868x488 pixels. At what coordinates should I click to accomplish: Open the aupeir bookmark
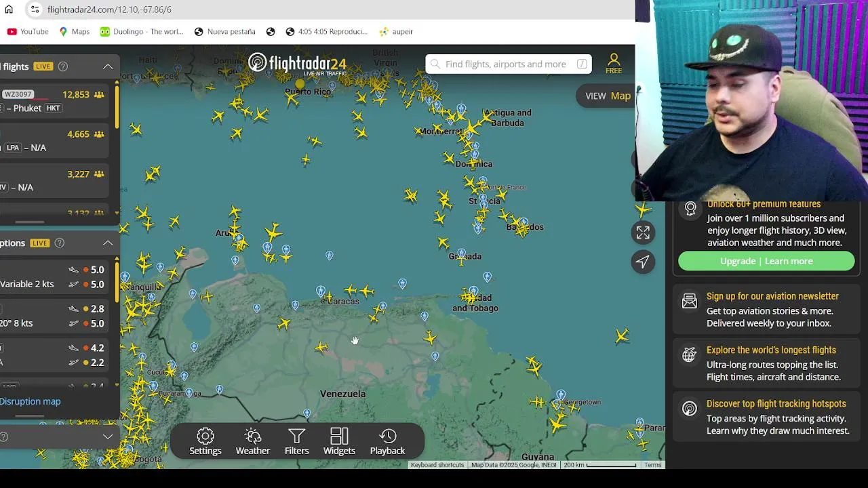396,31
